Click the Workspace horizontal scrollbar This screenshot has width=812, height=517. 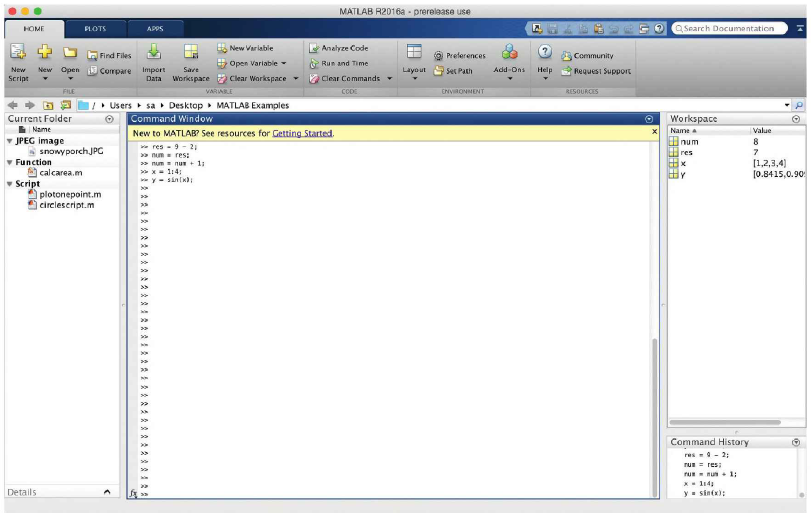pyautogui.click(x=725, y=422)
